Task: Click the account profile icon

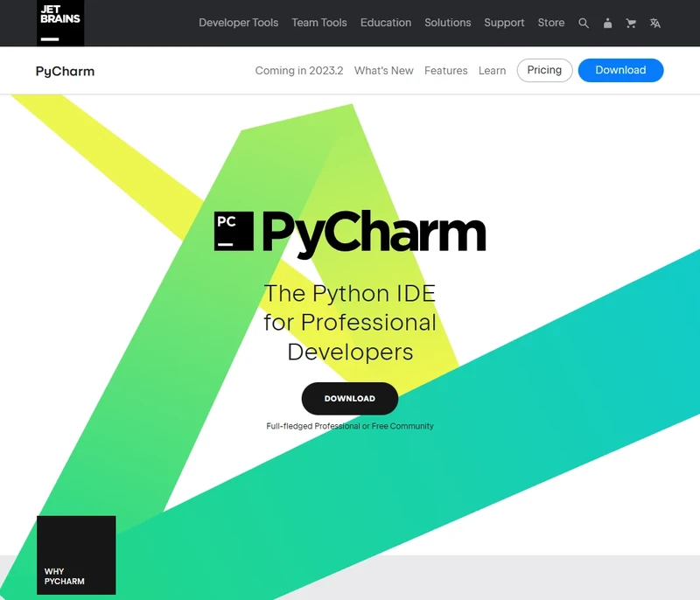Action: point(607,24)
